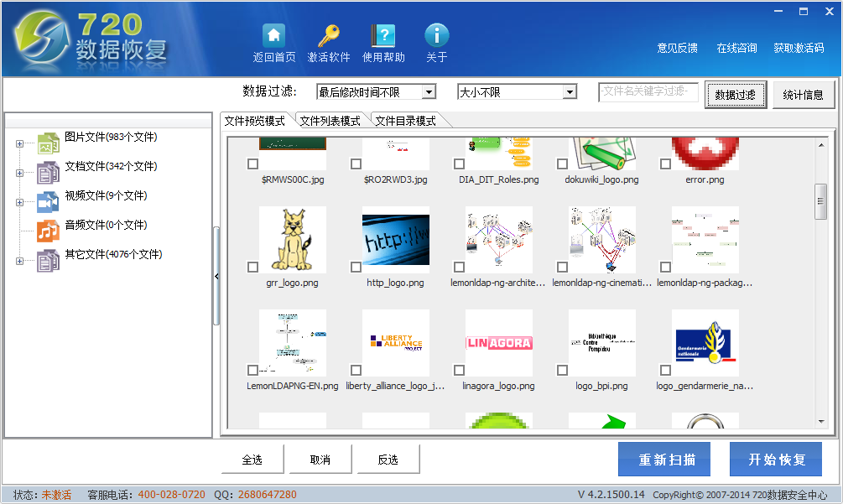Click 反选 to invert selection

pos(388,460)
